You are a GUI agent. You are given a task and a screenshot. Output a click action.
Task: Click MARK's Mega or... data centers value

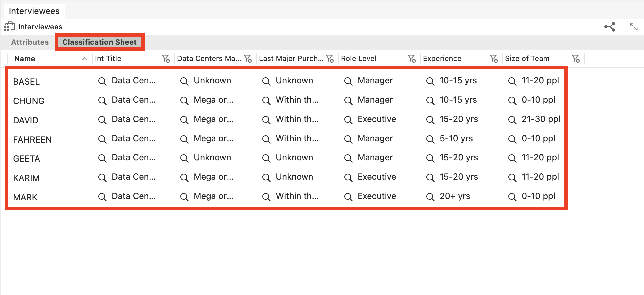pyautogui.click(x=213, y=196)
